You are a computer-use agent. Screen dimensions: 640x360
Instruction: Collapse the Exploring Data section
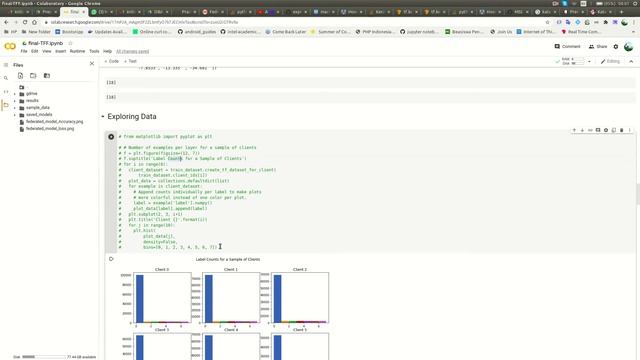click(102, 117)
